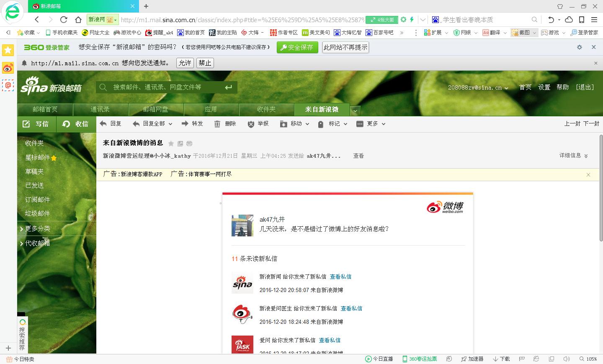603x364 pixels.
Task: Click the browser back arrow
Action: pos(37,19)
